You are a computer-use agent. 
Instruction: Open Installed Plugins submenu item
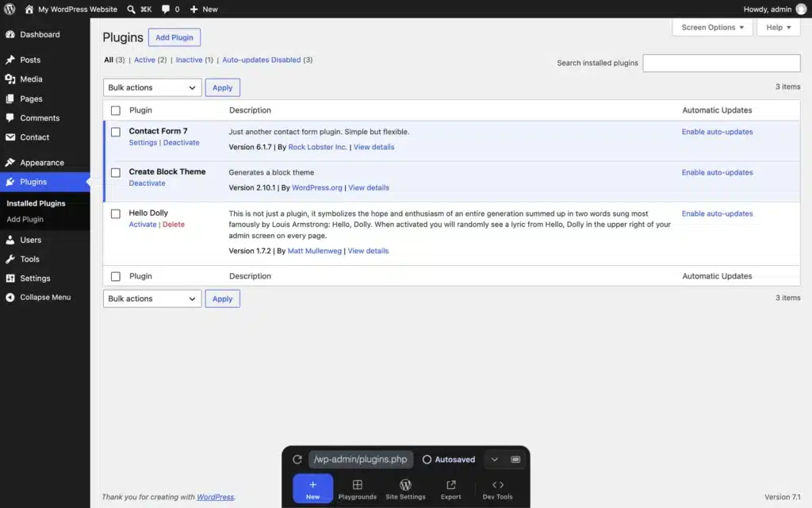point(36,203)
